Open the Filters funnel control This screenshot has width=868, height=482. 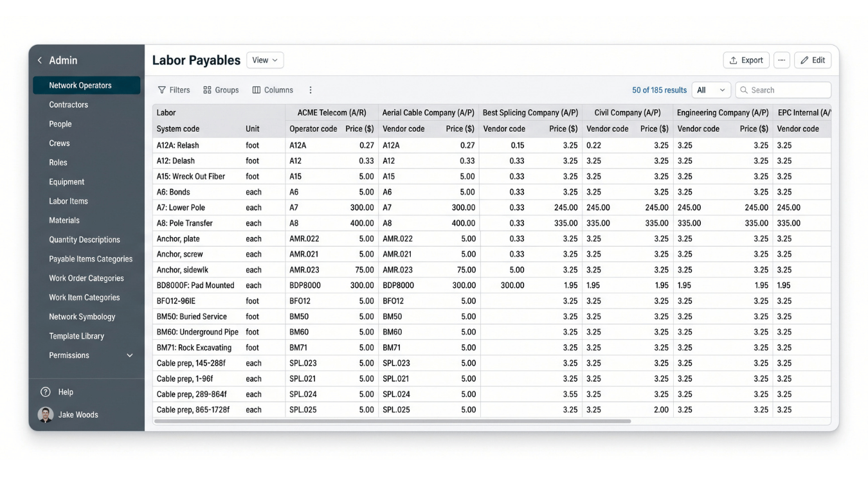pos(174,90)
